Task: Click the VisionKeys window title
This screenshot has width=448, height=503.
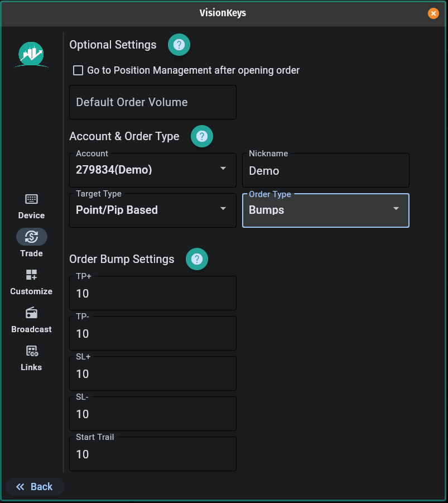Action: pyautogui.click(x=223, y=13)
